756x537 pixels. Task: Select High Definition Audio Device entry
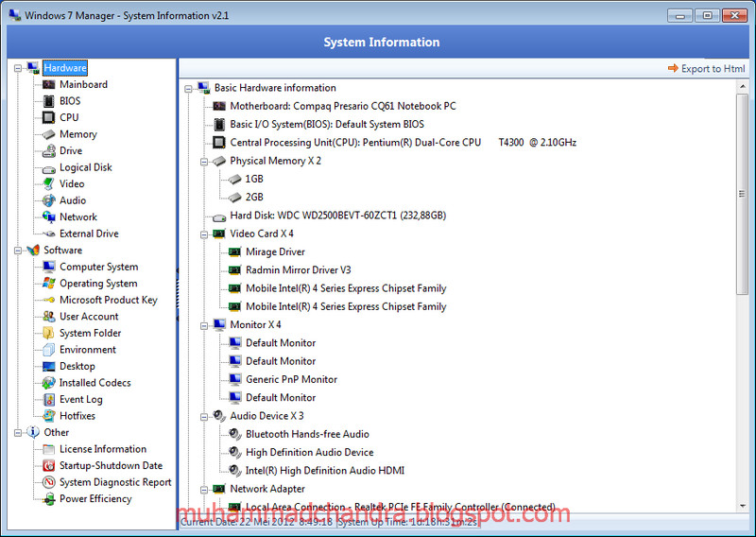pyautogui.click(x=310, y=453)
